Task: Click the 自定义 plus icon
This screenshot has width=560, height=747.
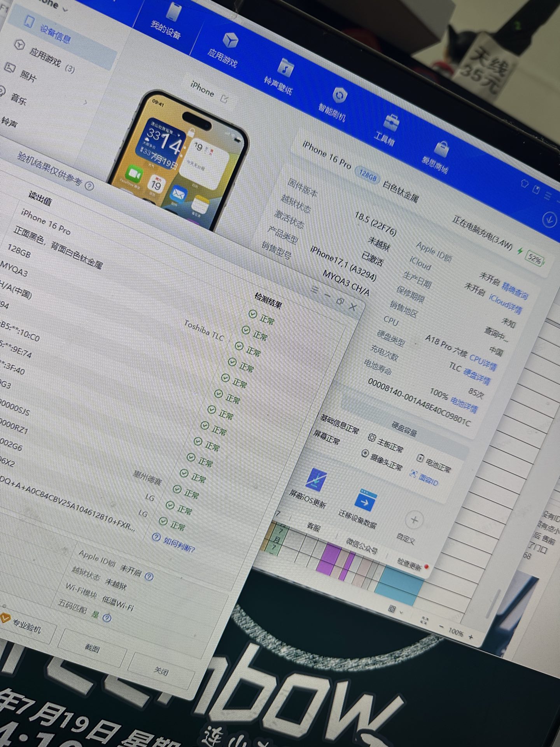Action: [414, 519]
